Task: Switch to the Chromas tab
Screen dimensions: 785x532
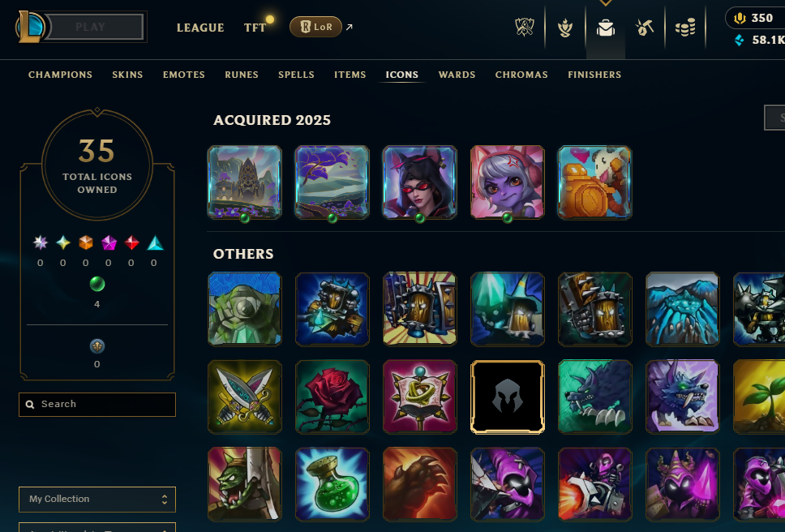Action: coord(521,75)
